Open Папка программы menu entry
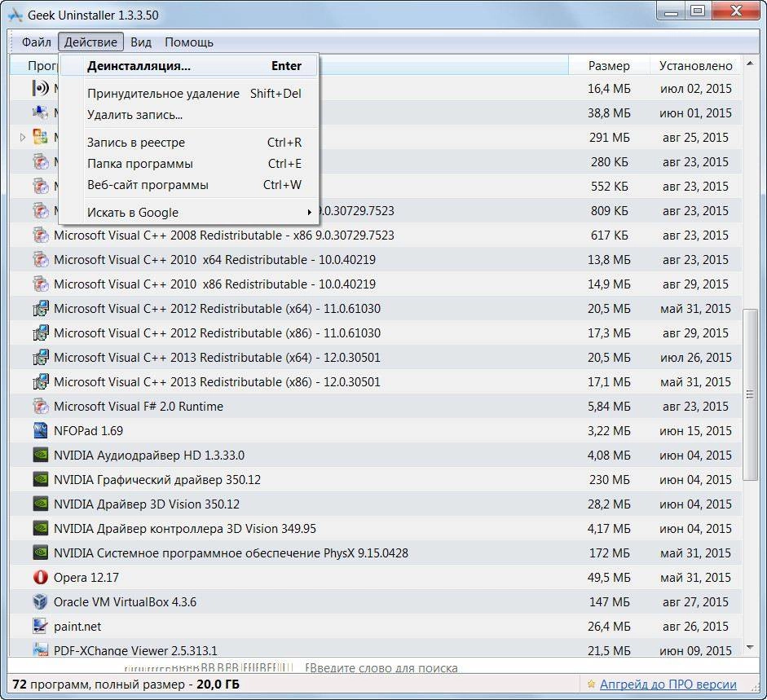Viewport: 767px width, 700px height. point(189,163)
